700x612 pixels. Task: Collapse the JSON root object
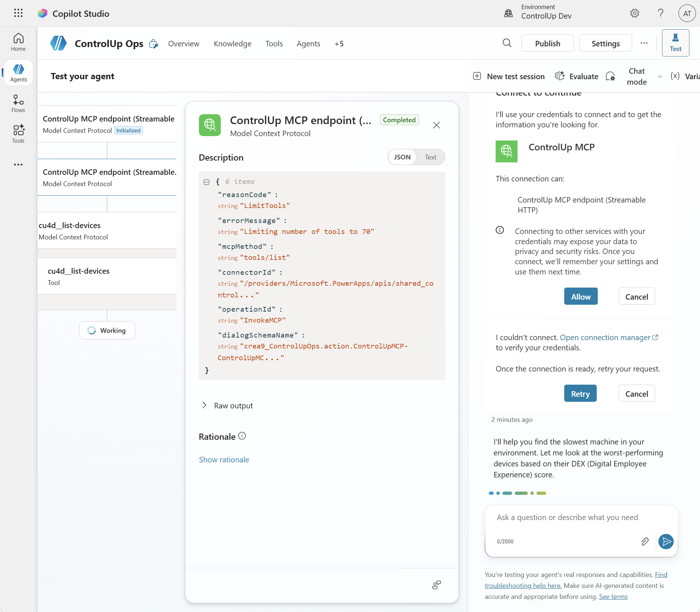207,181
